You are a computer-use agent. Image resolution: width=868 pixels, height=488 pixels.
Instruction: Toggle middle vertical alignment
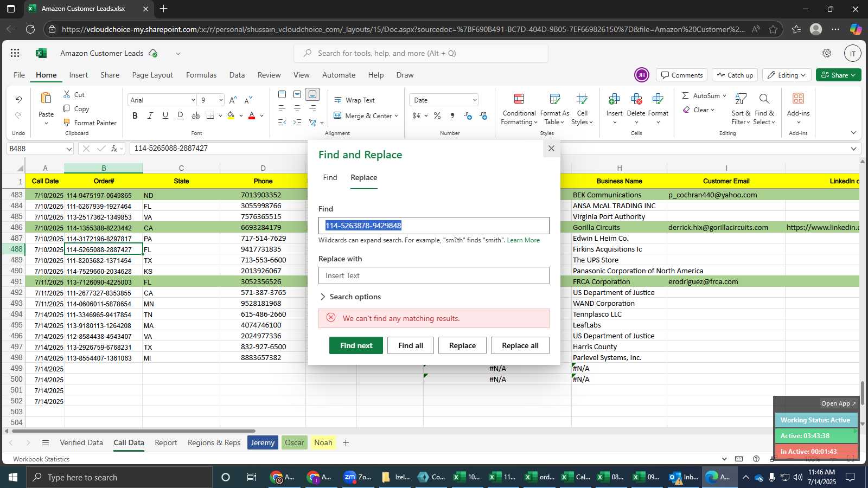[297, 94]
